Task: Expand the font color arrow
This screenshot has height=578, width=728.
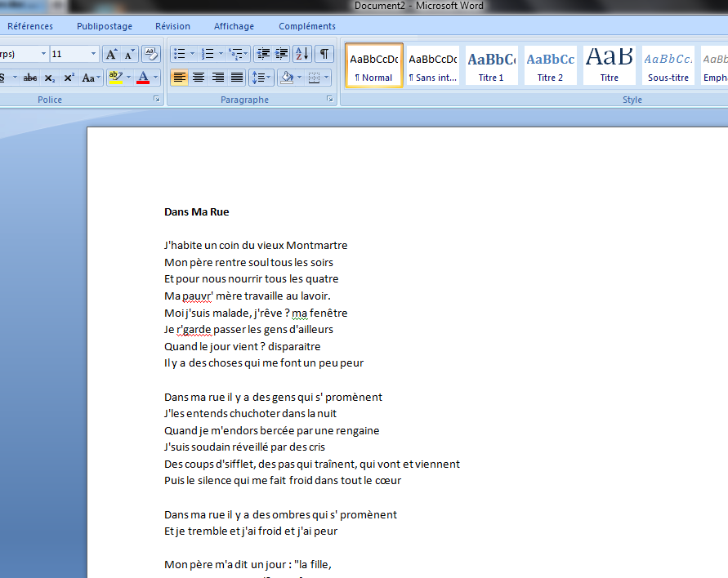Action: (x=155, y=78)
